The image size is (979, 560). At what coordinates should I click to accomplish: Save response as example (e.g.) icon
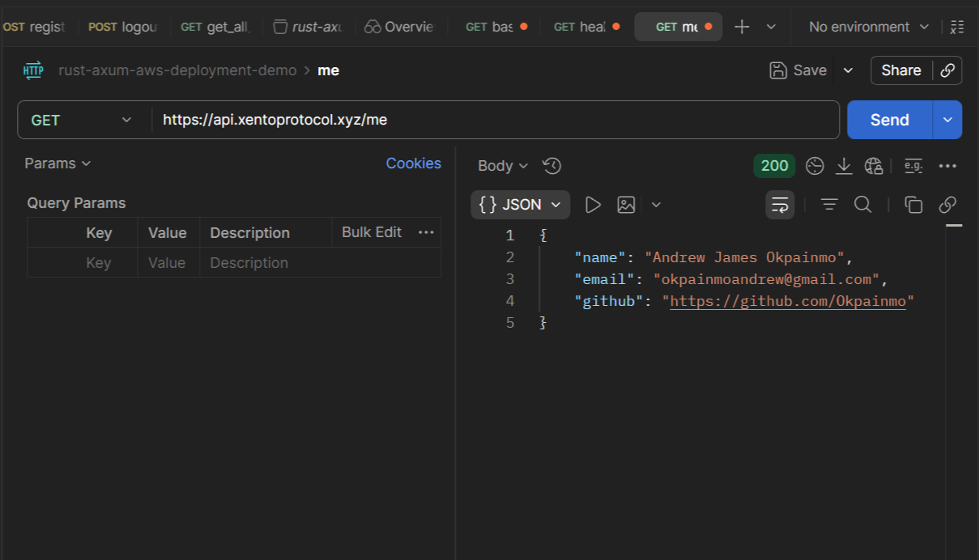point(913,166)
